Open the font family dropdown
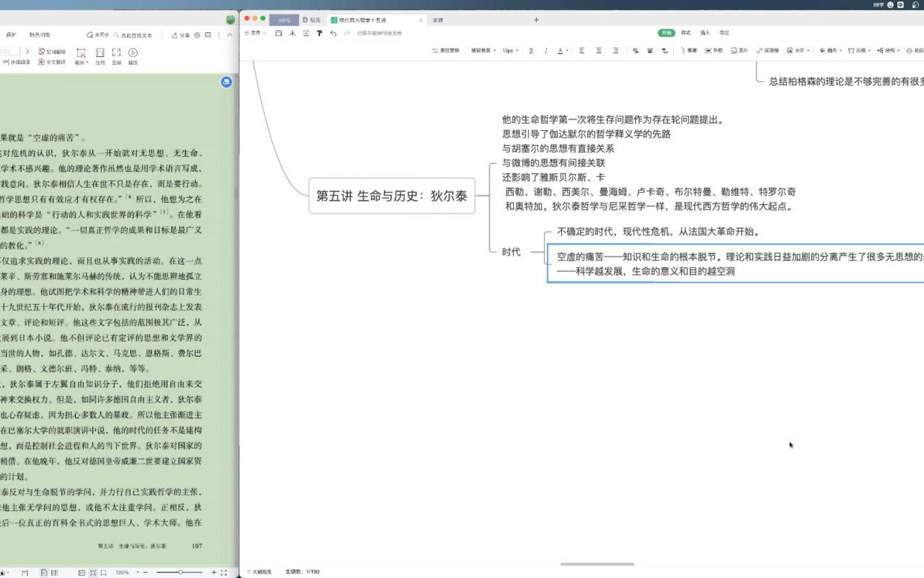 (x=483, y=51)
